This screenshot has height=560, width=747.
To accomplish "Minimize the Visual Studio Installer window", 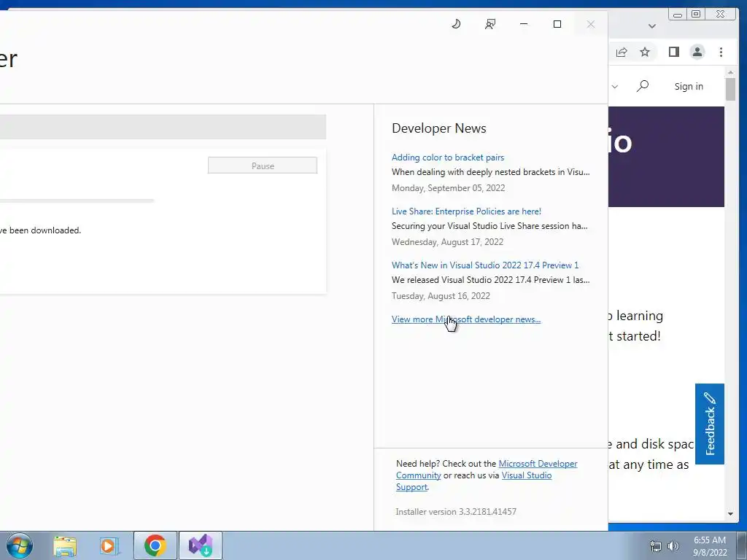I will tap(524, 24).
